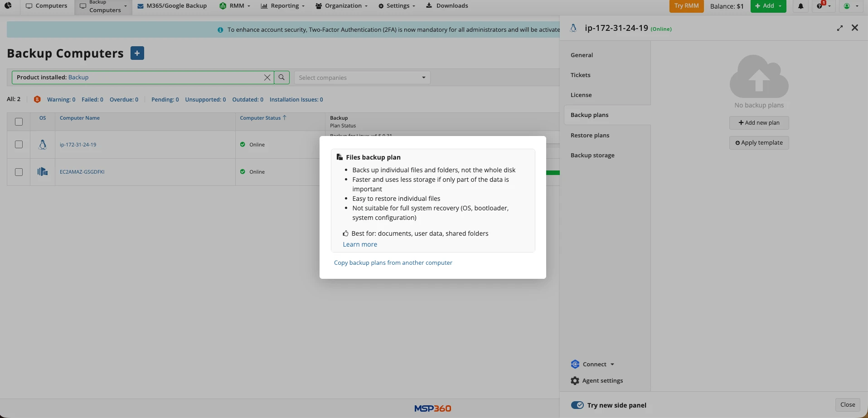
Task: Check the EC2AMAZ-GSGDFKI row checkbox
Action: (19, 172)
